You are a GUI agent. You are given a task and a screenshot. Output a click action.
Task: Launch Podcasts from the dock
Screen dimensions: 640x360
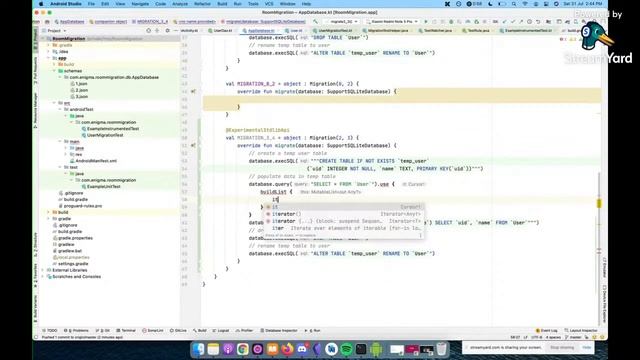coord(228,349)
